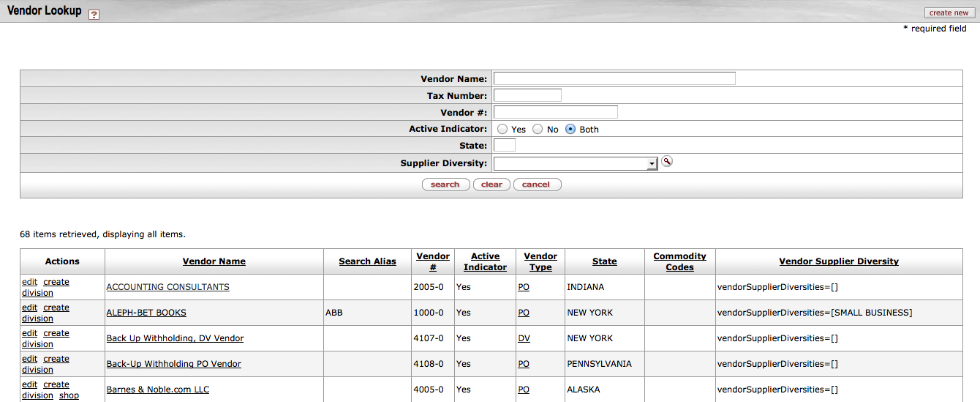This screenshot has height=402, width=980.
Task: Click the create new button
Action: [x=949, y=12]
